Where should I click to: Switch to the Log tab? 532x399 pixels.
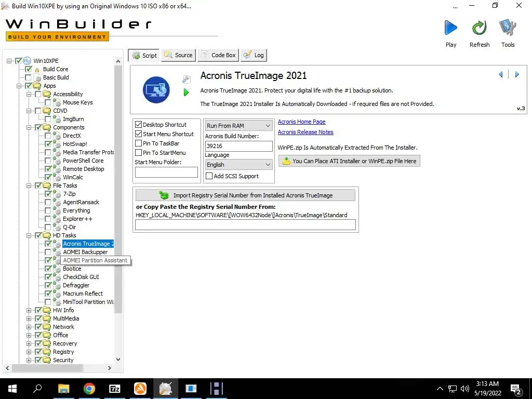[254, 55]
